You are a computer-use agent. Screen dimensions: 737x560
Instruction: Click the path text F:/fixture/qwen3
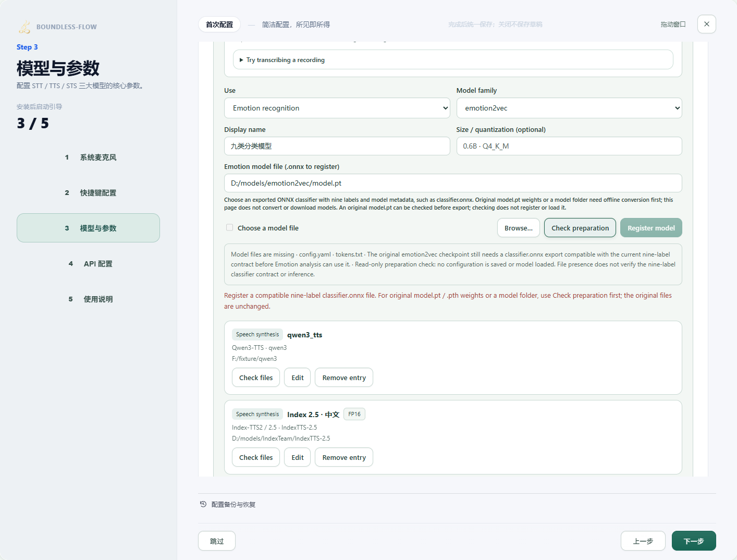click(254, 359)
